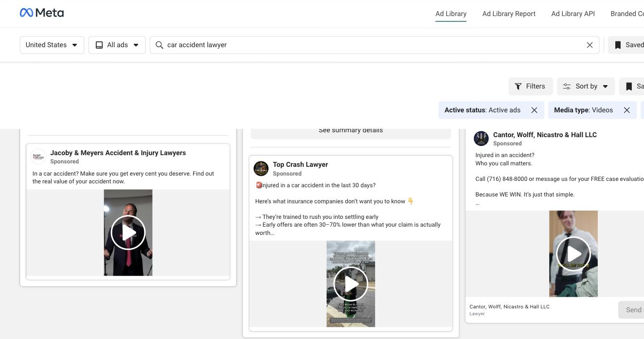The height and width of the screenshot is (339, 644).
Task: Click Jacoby & Meyers profile logo
Action: 39,157
